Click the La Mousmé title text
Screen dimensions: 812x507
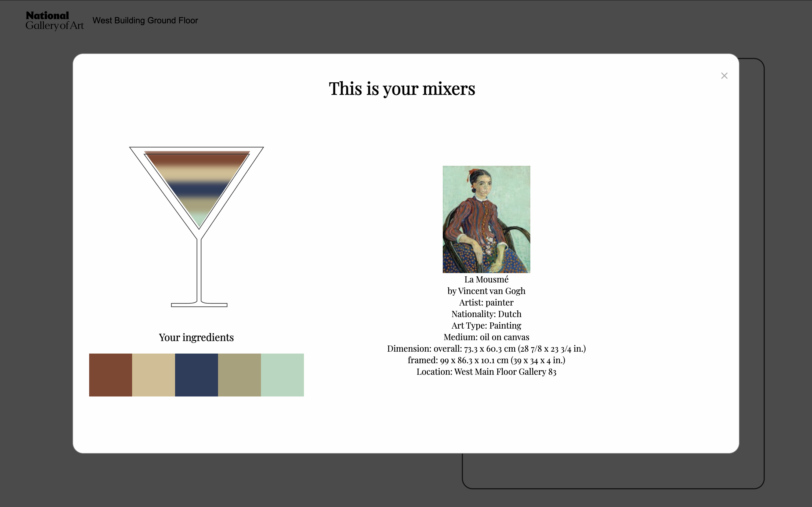(x=486, y=279)
